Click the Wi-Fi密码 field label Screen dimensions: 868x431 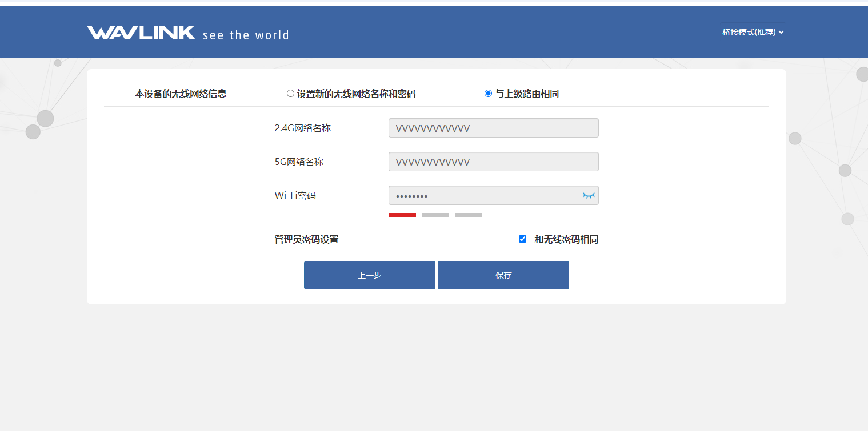[295, 195]
